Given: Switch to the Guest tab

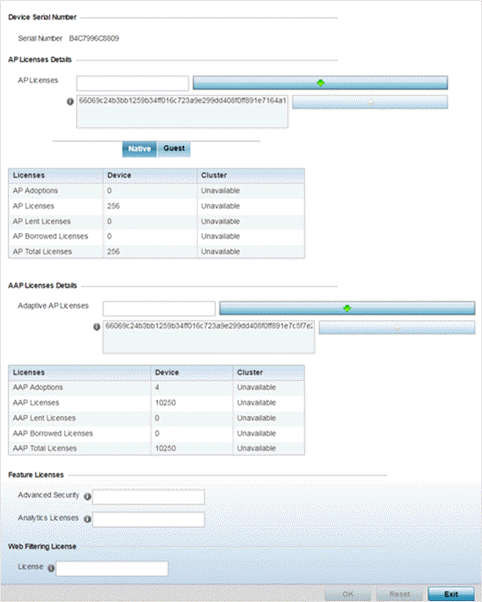Looking at the screenshot, I should coord(174,149).
